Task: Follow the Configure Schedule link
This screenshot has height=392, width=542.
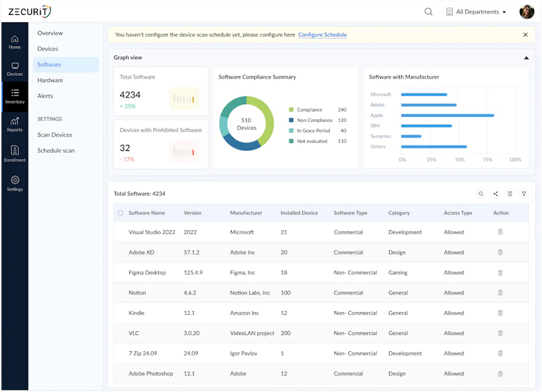Action: (322, 35)
